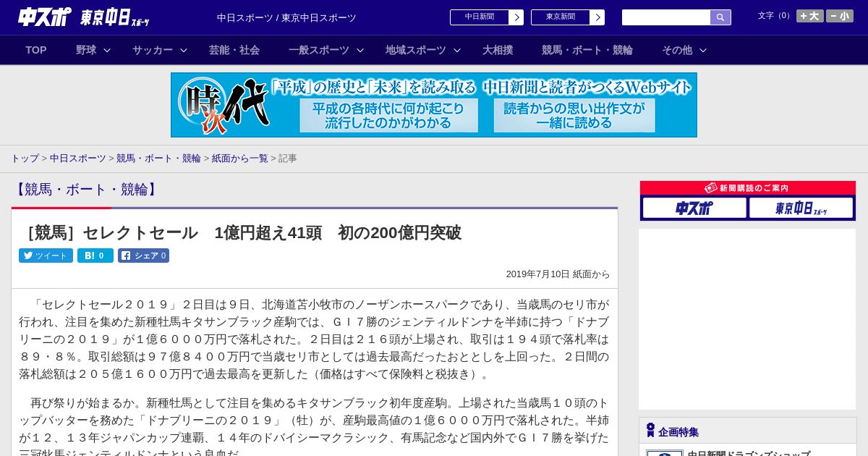Go to 中日スポーツ breadcrumb link
Viewport: 868px width, 456px height.
(78, 158)
